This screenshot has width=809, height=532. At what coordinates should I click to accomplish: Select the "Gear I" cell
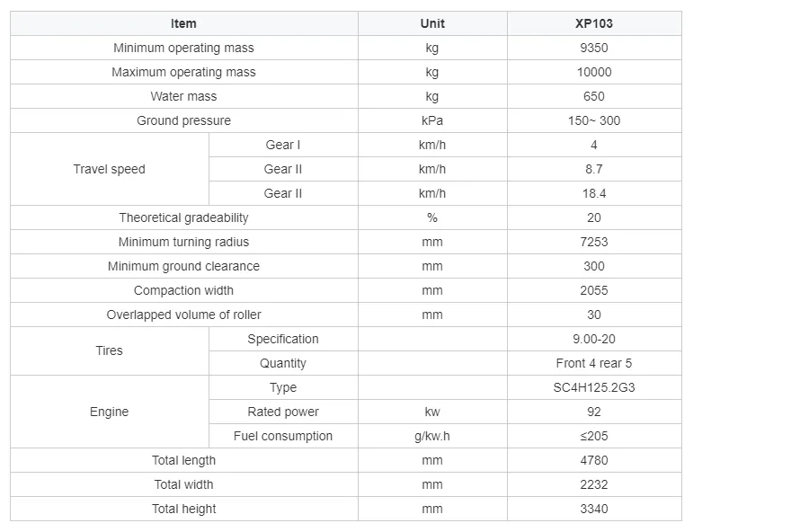[283, 145]
